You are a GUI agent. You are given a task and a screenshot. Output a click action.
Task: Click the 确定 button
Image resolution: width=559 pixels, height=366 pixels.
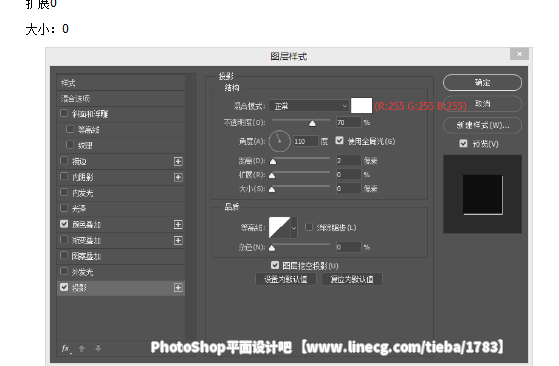coord(482,83)
